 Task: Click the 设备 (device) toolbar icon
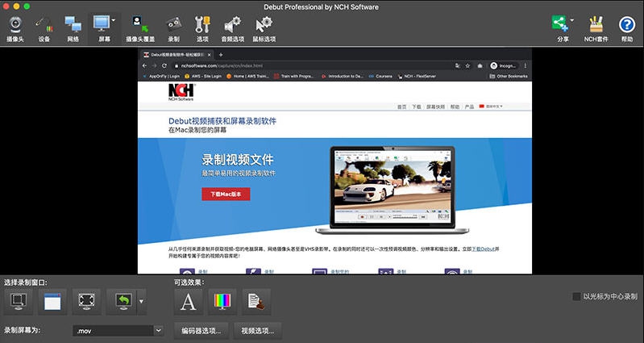coord(44,27)
